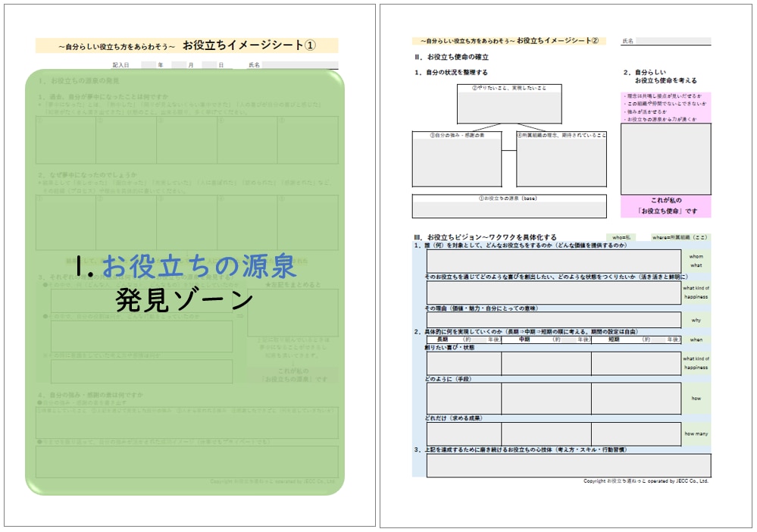Click the 氏名 name field on sheet ②
This screenshot has width=757, height=532.
point(673,41)
